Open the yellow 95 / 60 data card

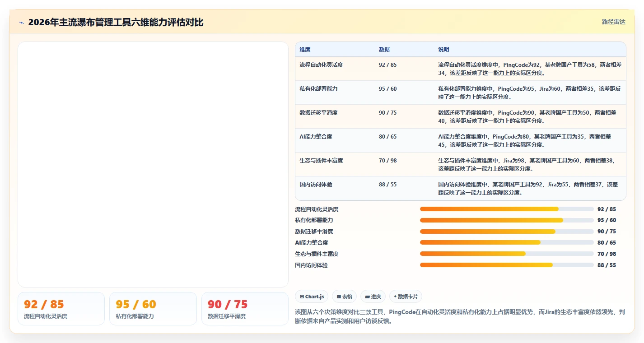(153, 309)
